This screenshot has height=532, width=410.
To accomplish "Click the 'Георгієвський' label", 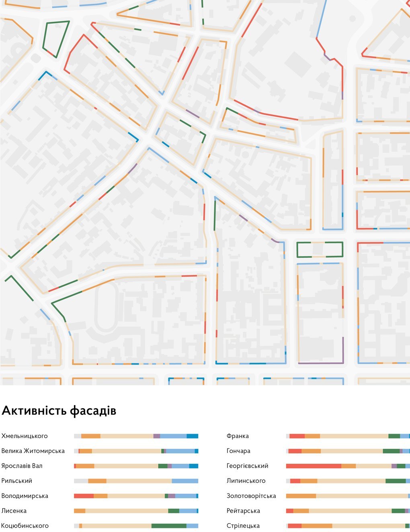I will (247, 466).
